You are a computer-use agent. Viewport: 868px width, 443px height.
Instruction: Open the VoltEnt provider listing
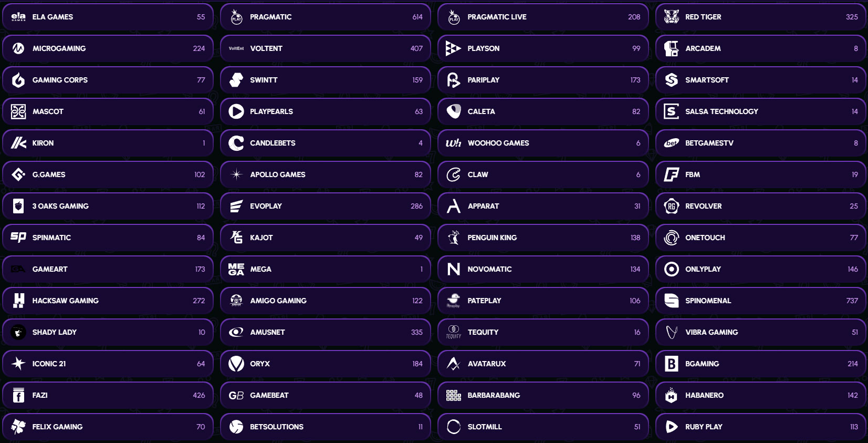[326, 48]
